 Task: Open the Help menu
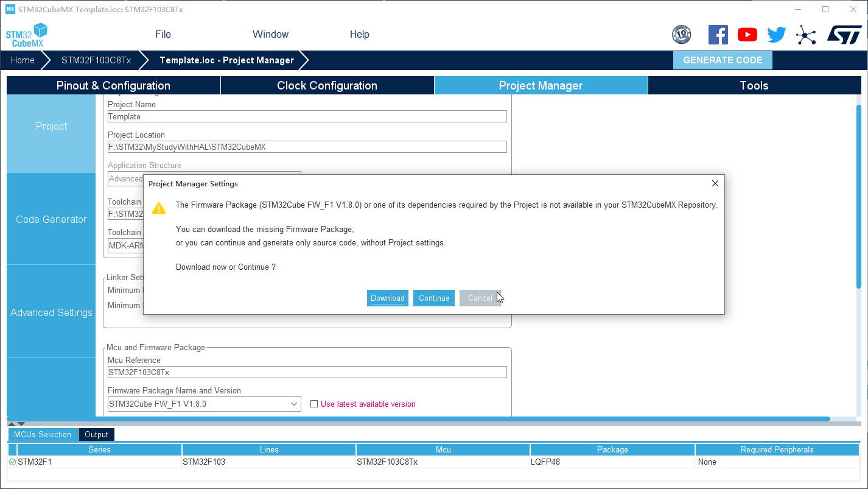[359, 35]
